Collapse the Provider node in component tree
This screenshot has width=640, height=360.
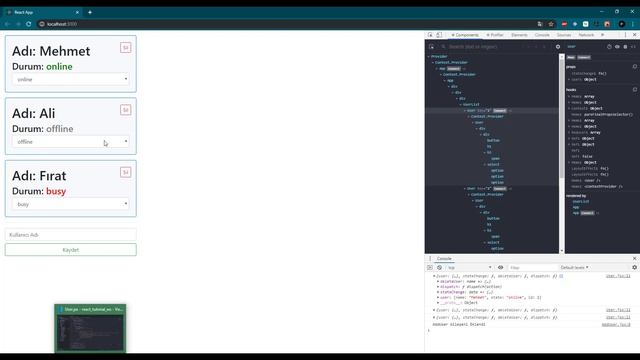[x=429, y=56]
